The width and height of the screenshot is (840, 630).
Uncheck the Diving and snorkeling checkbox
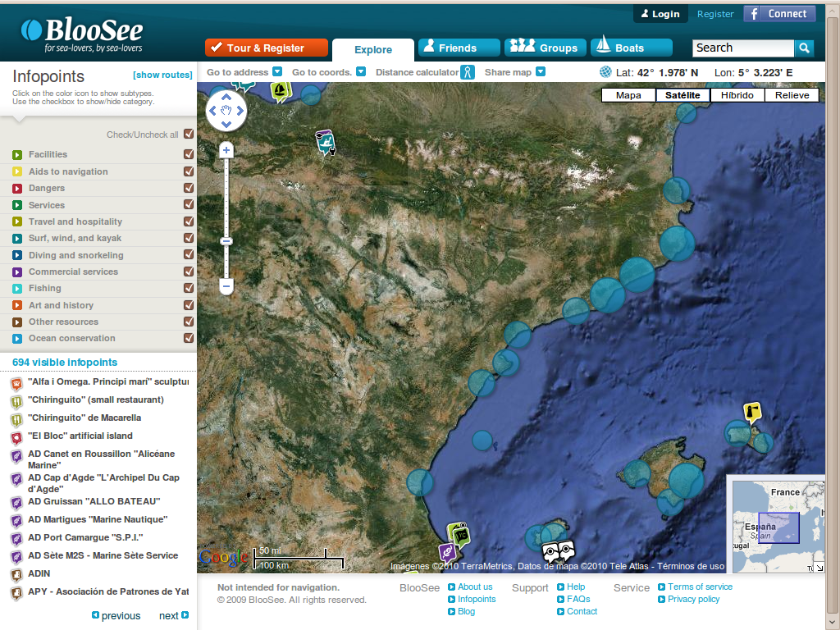(189, 255)
